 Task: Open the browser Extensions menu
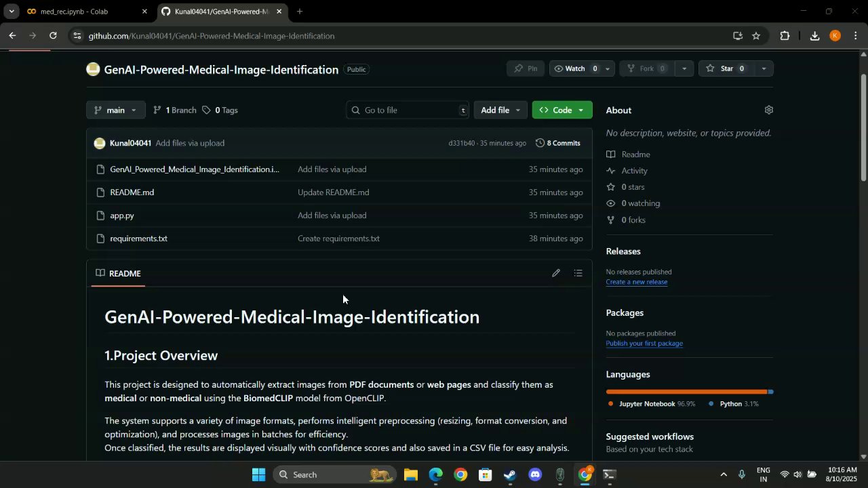pyautogui.click(x=785, y=36)
